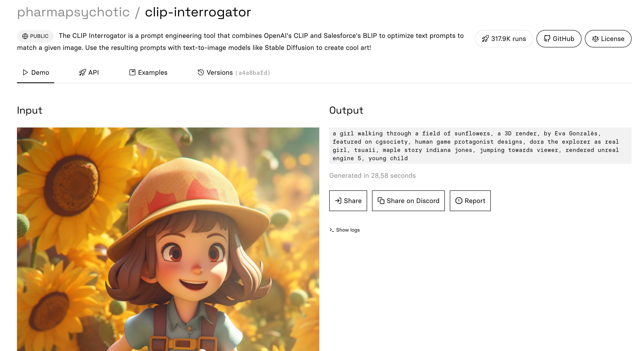Viewport: 644px width, 351px height.
Task: Click the rocket icon beside the API tab
Action: 82,73
